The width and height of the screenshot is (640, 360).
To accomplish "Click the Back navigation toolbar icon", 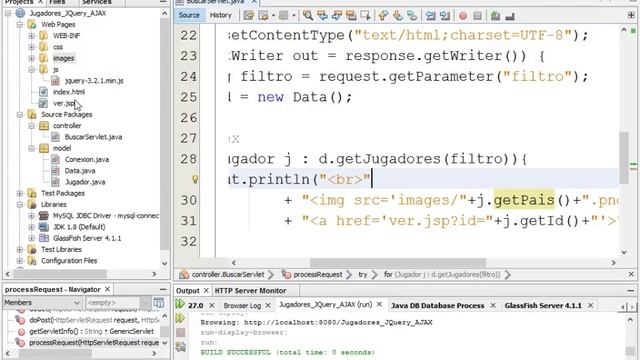I will [x=263, y=16].
